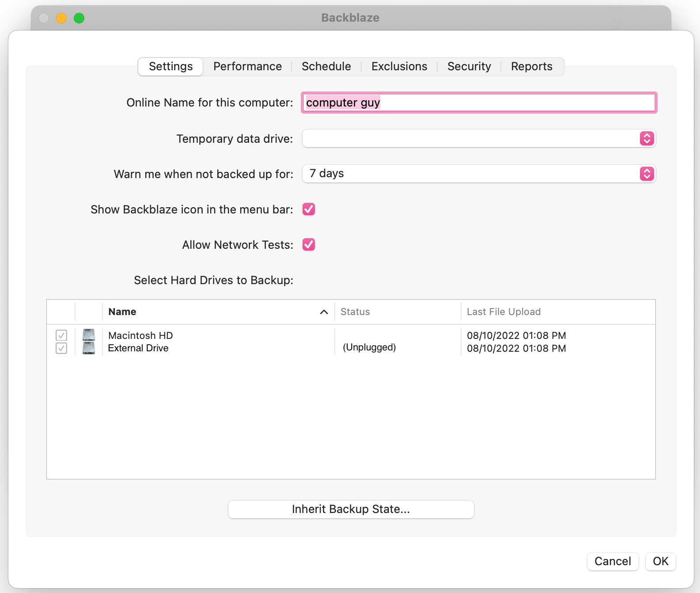Click Macintosh HD's last upload date
The image size is (700, 593).
(x=516, y=335)
